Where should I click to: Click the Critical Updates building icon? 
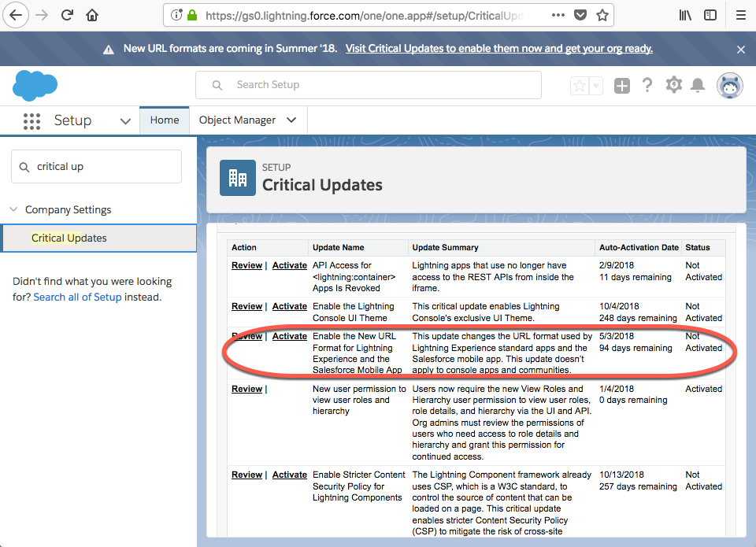pyautogui.click(x=238, y=178)
